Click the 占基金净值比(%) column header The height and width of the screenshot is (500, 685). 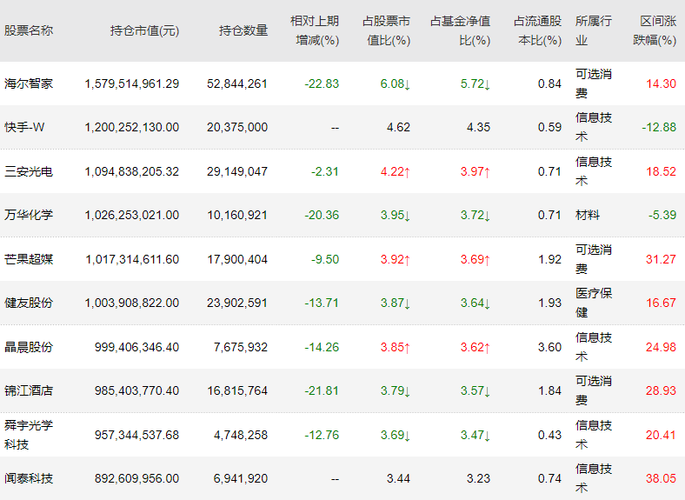click(x=460, y=31)
